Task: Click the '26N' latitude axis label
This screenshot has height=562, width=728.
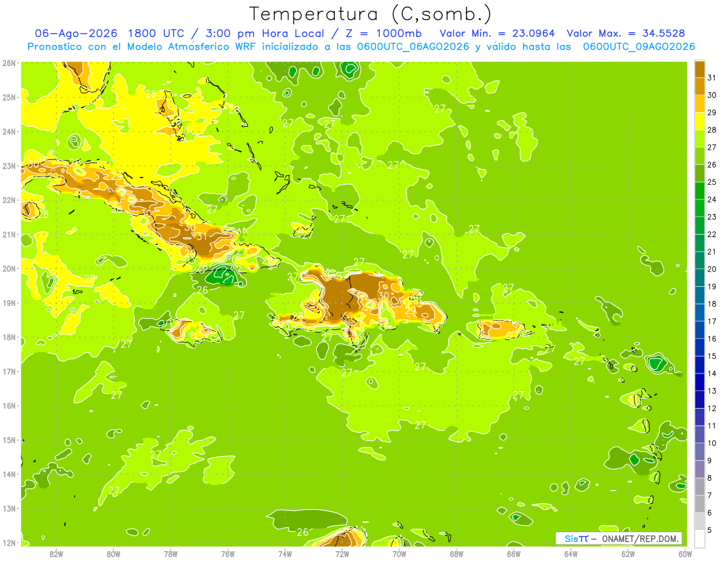Action: tap(9, 63)
